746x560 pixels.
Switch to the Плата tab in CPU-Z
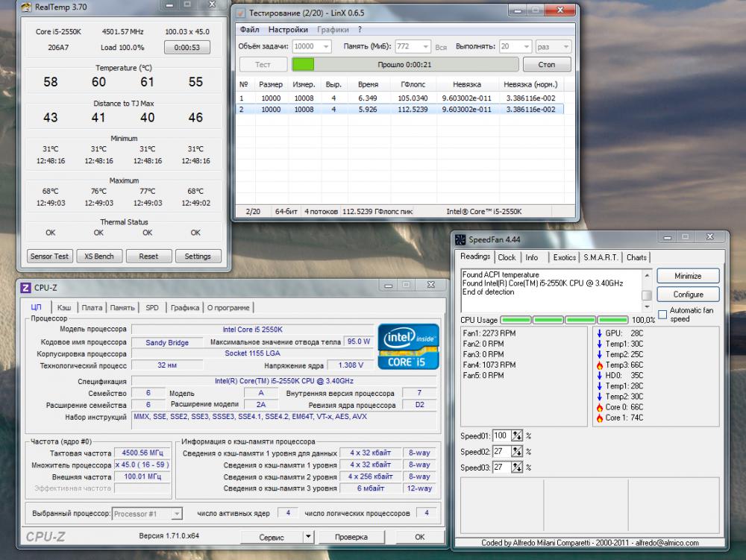[92, 307]
